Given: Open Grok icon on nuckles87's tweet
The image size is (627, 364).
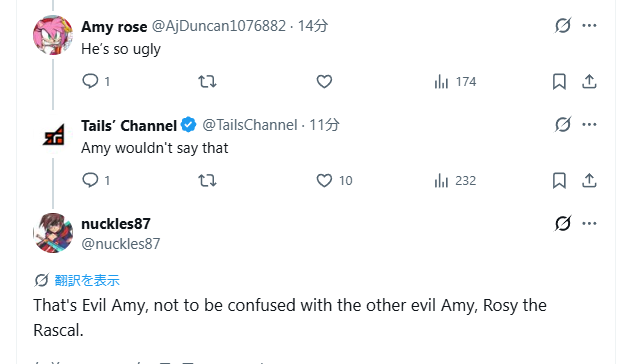Looking at the screenshot, I should point(563,223).
